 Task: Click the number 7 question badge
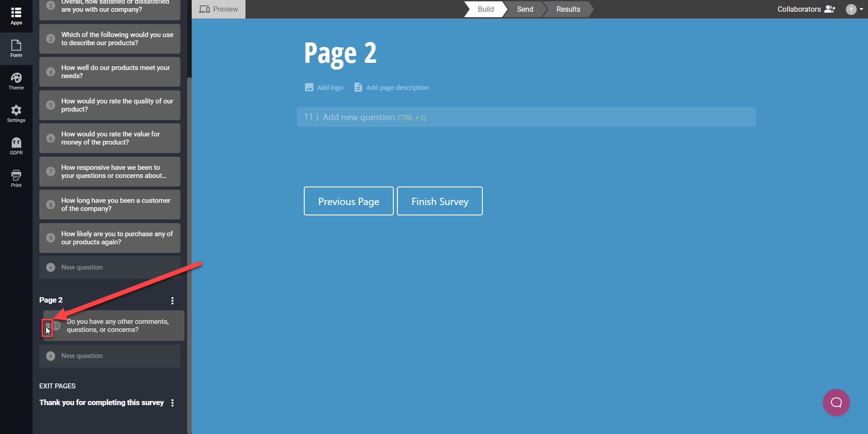[51, 172]
